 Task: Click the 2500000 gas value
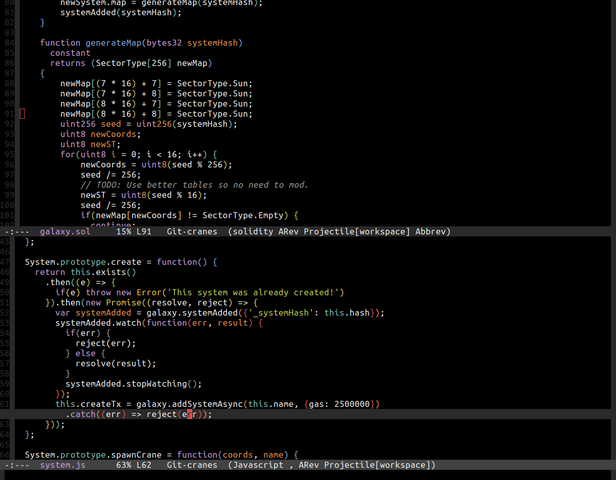[353, 403]
